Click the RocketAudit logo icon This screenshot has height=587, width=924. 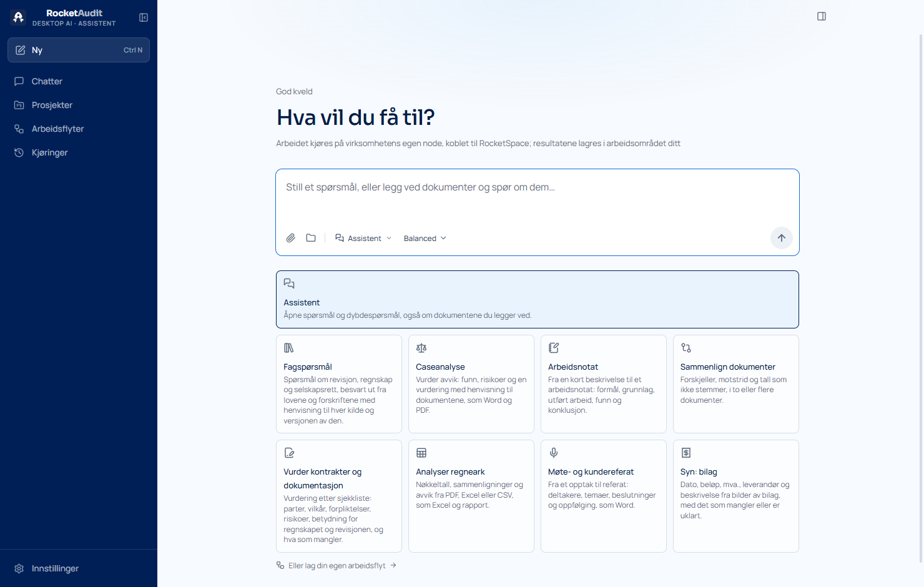18,17
